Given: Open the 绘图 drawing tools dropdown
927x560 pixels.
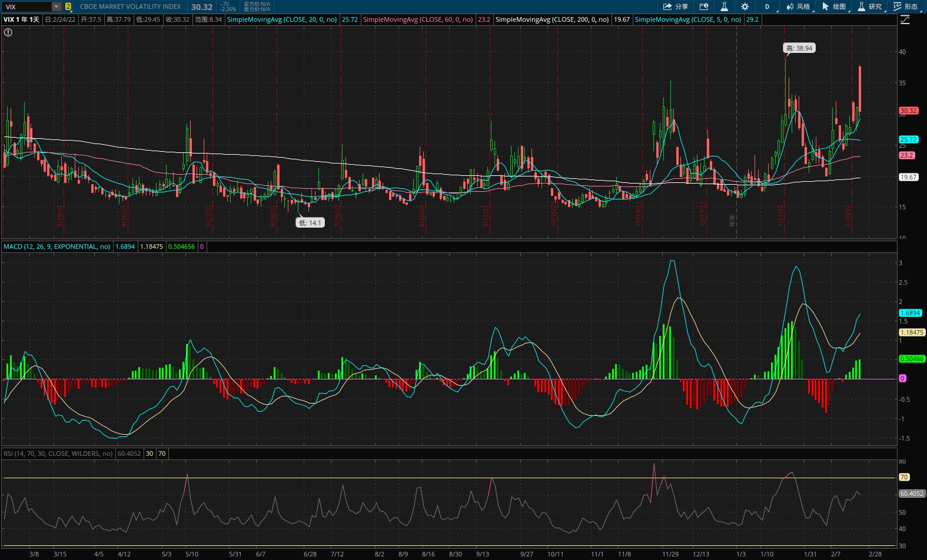Looking at the screenshot, I should tap(835, 6).
